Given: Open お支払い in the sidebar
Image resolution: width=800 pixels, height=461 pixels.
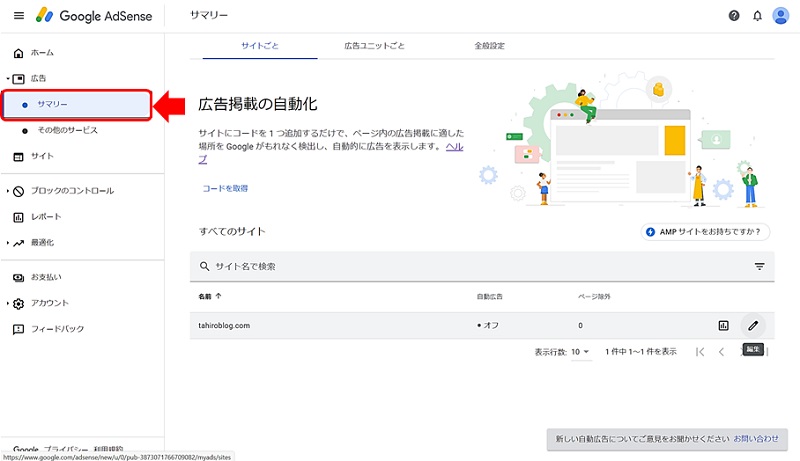Looking at the screenshot, I should pyautogui.click(x=46, y=277).
